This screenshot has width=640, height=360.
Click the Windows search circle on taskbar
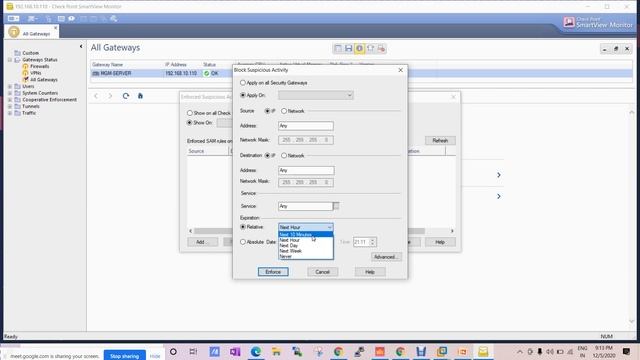[173, 351]
